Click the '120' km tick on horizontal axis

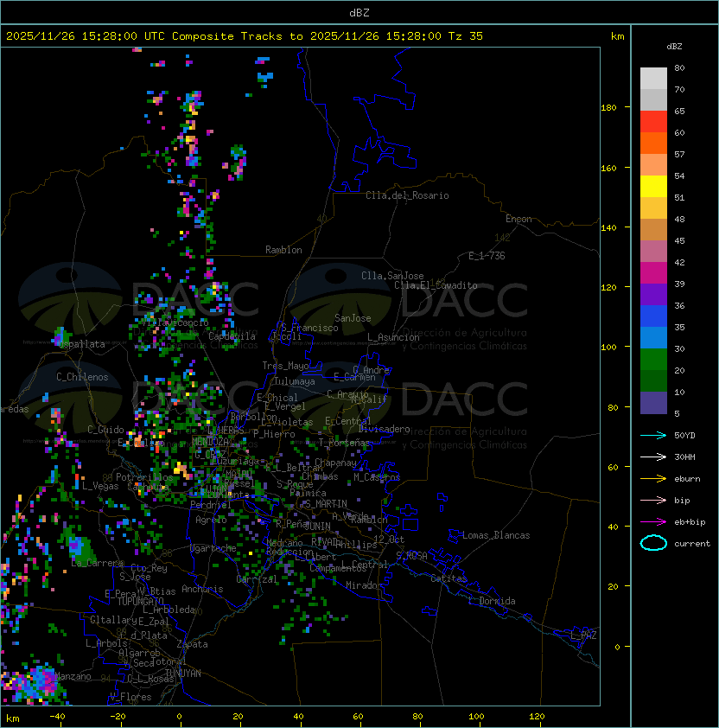[x=537, y=717]
